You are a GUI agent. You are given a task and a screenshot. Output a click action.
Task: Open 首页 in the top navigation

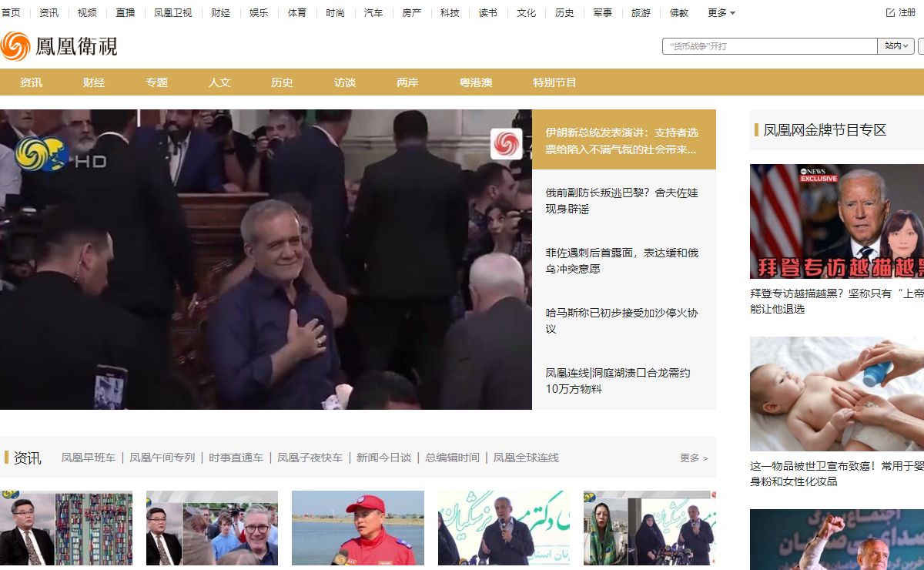11,12
